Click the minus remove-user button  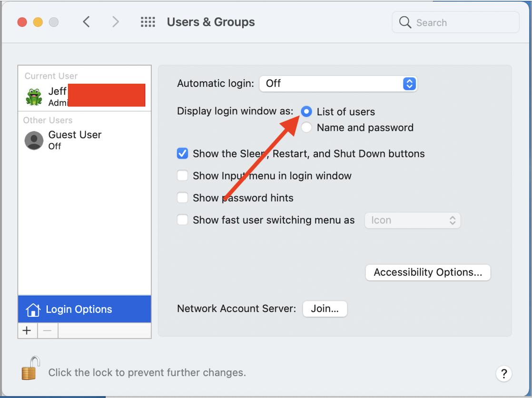pyautogui.click(x=48, y=330)
